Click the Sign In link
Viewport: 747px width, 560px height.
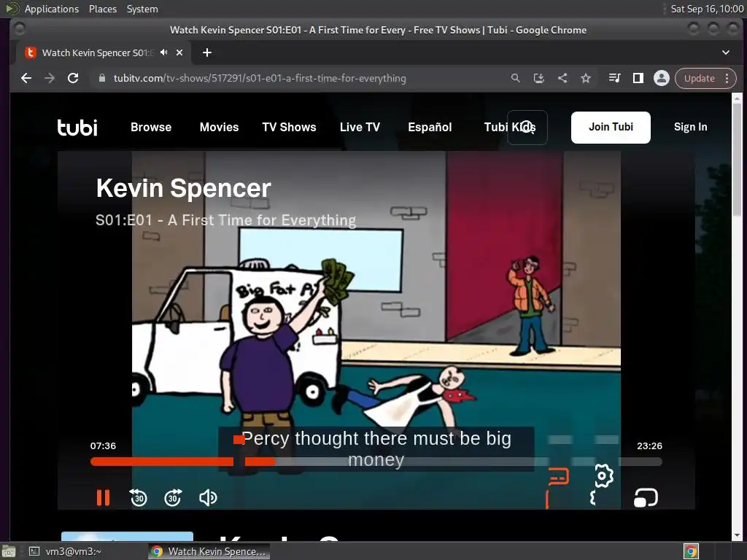pyautogui.click(x=690, y=127)
